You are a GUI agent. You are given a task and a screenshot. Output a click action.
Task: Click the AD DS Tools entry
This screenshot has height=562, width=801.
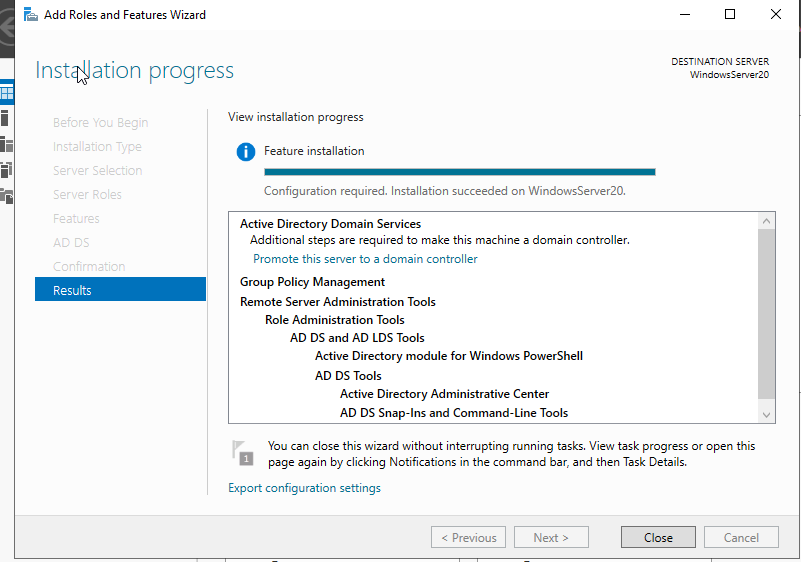(x=348, y=376)
